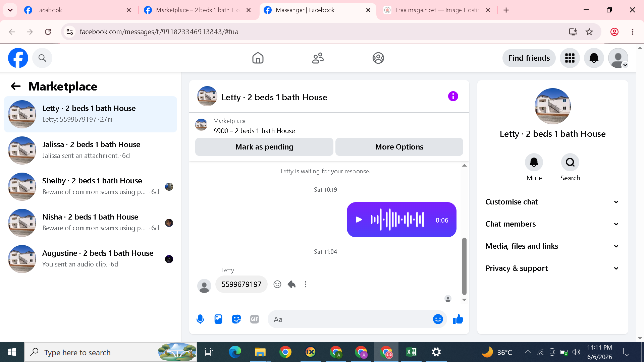Open the account profile picture menu
The image size is (644, 362).
click(x=618, y=58)
